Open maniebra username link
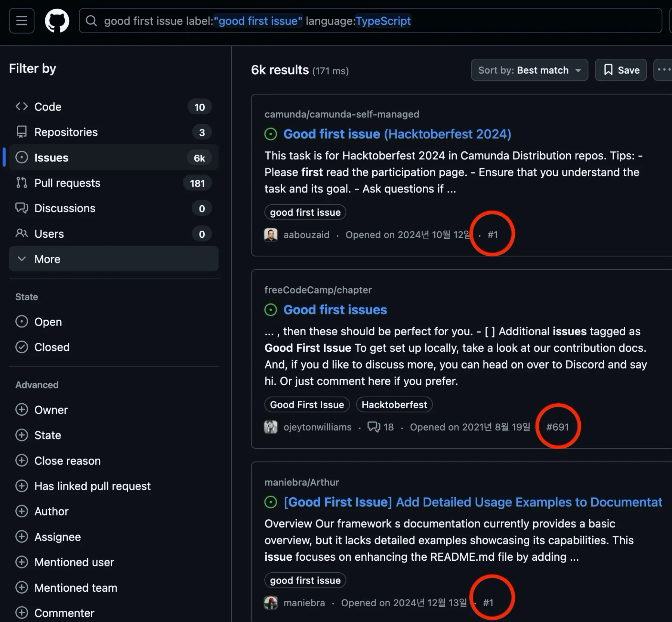This screenshot has height=622, width=672. pyautogui.click(x=304, y=603)
